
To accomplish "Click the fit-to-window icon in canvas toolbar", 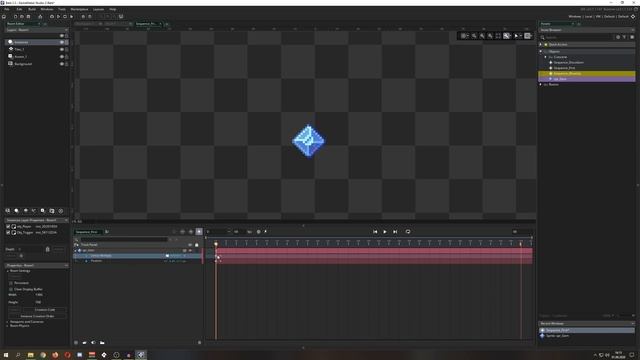I will coord(498,36).
